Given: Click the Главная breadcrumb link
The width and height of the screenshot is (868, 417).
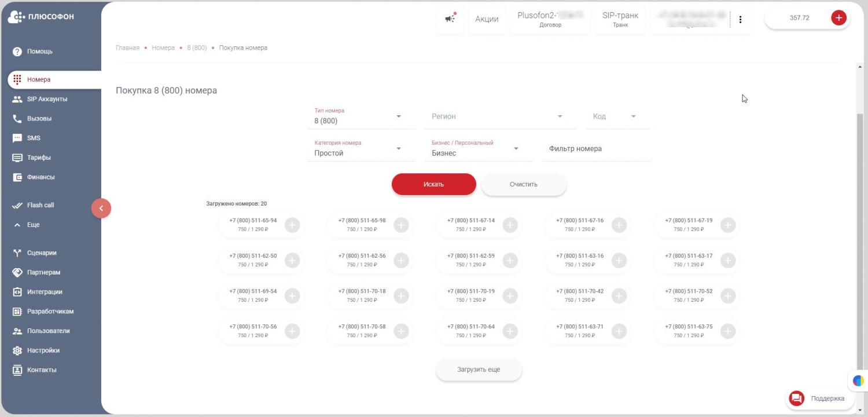Looking at the screenshot, I should 127,48.
